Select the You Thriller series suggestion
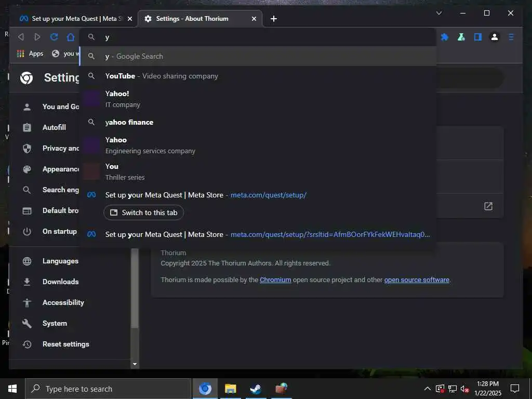 (x=258, y=171)
